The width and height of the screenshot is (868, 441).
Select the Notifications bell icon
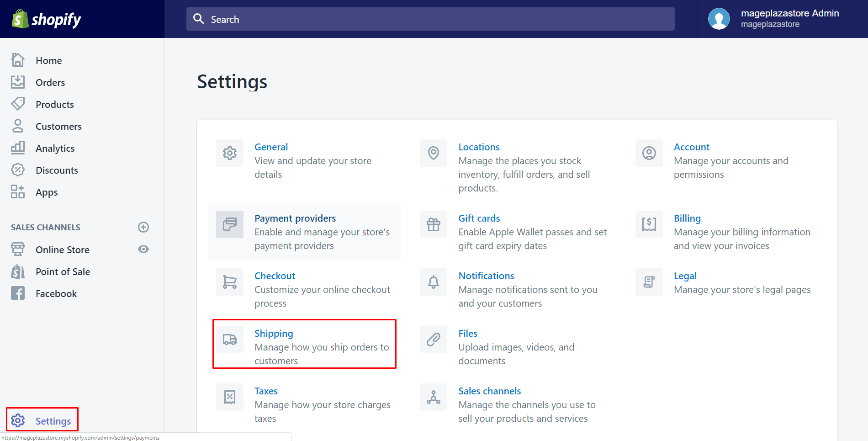pos(434,282)
